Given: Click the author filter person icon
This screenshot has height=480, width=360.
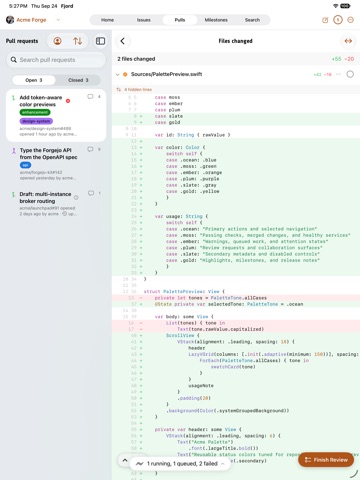Looking at the screenshot, I should pyautogui.click(x=57, y=41).
